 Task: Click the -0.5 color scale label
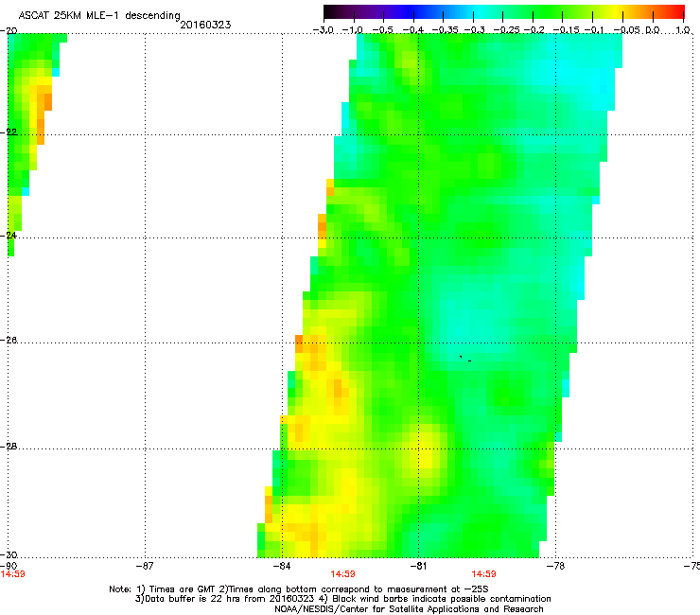point(382,30)
